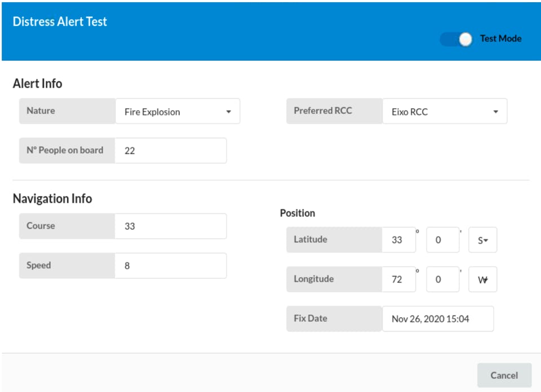This screenshot has width=541, height=392.
Task: Click the Course input field
Action: 170,226
